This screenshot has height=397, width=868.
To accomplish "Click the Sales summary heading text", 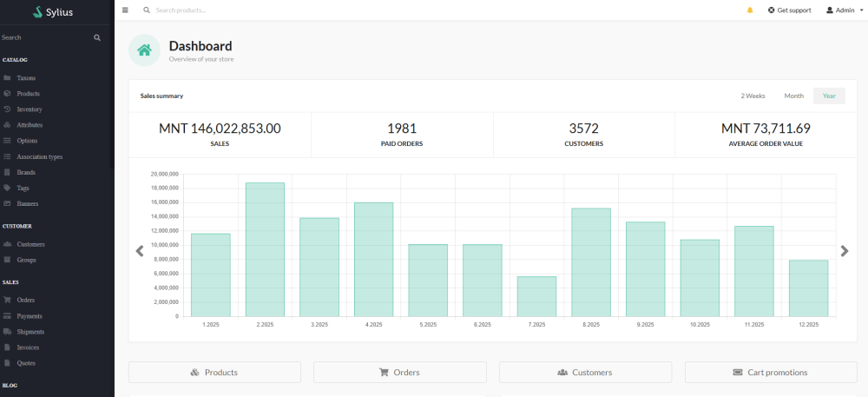I will coord(161,96).
